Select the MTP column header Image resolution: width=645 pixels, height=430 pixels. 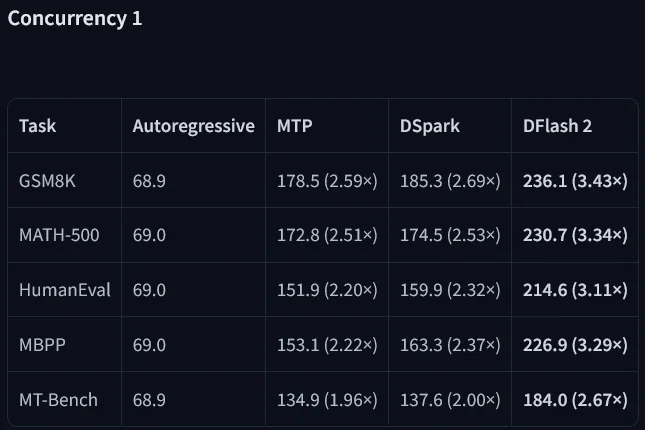pyautogui.click(x=295, y=126)
